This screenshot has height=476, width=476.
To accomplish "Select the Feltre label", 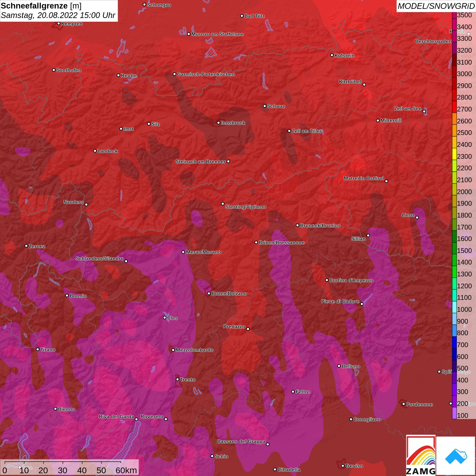I will pyautogui.click(x=303, y=392).
